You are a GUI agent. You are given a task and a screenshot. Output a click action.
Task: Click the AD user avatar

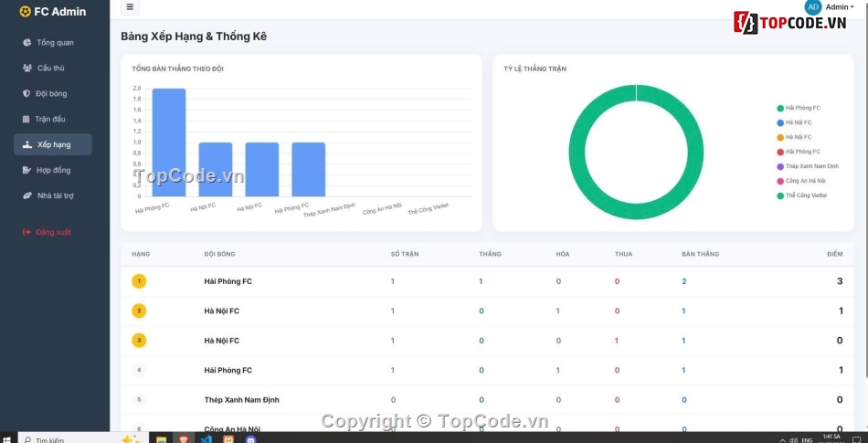(812, 6)
